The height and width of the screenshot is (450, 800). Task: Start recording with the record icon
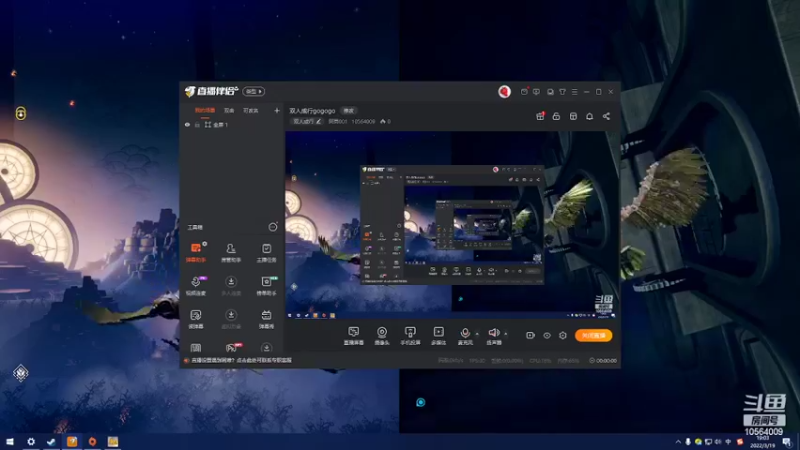530,335
